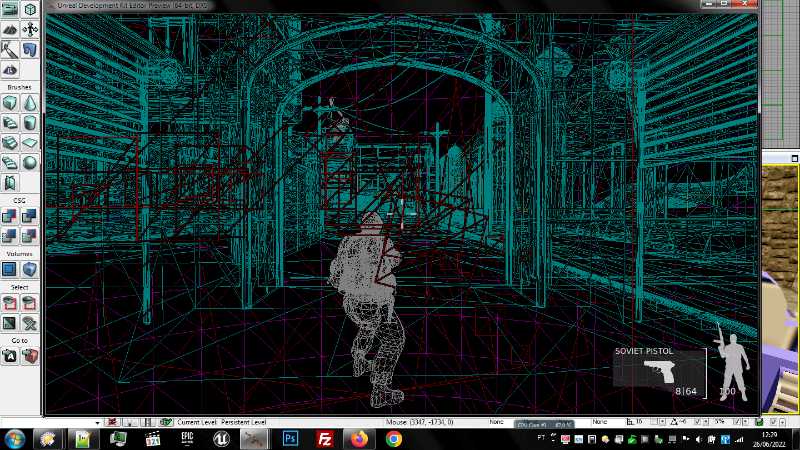The width and height of the screenshot is (800, 450).
Task: Toggle scale snap checkbox beside 5%
Action: (x=737, y=422)
